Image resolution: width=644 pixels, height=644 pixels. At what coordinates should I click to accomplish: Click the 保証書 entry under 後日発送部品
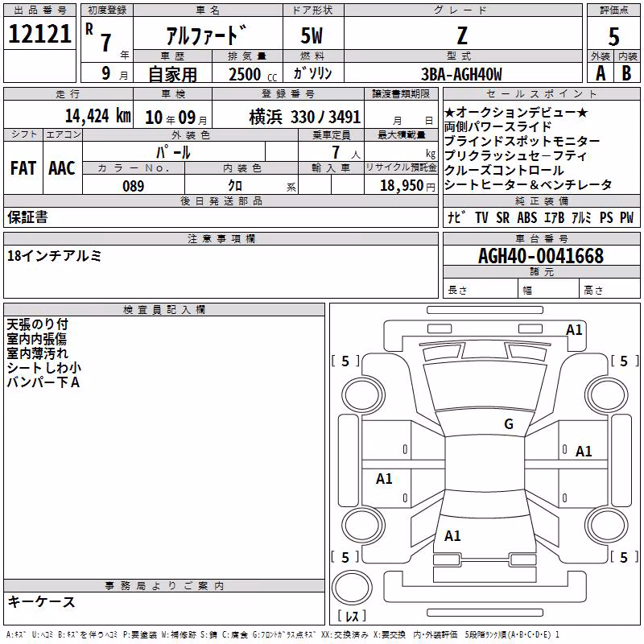pyautogui.click(x=27, y=217)
